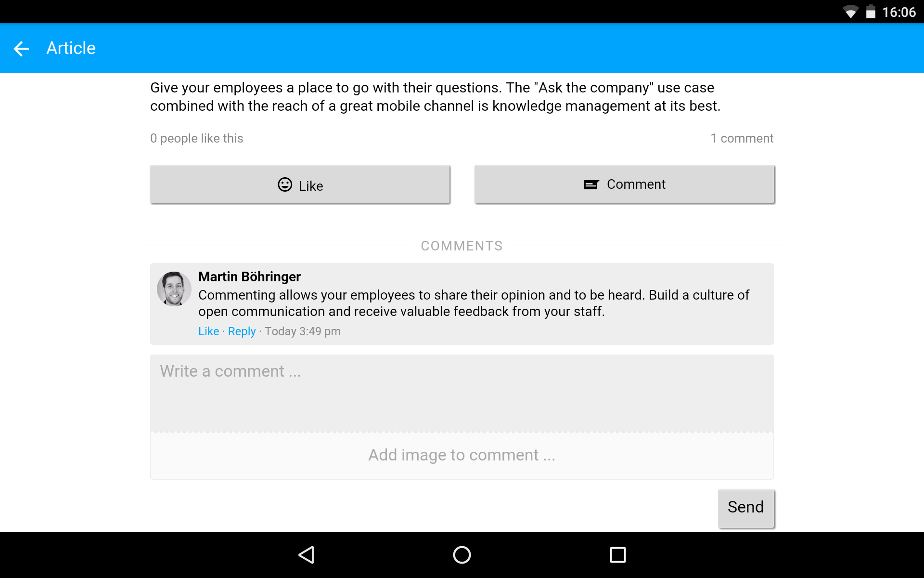Viewport: 924px width, 578px height.
Task: Click the Comment button label
Action: (636, 184)
